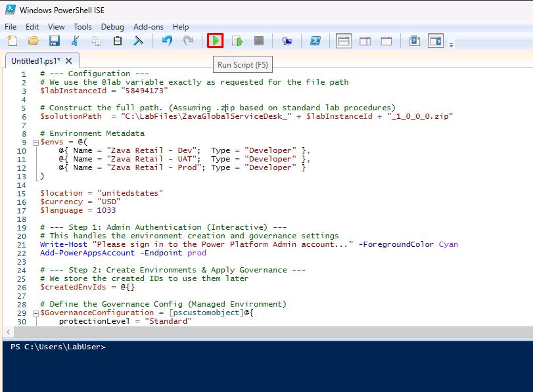Click protectionLevel on line 30
The image size is (533, 392).
95,321
